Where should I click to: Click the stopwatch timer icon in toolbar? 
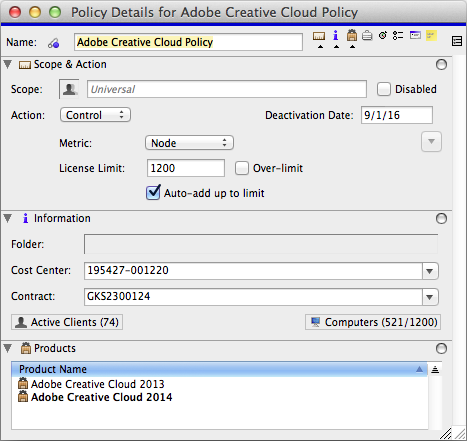383,35
